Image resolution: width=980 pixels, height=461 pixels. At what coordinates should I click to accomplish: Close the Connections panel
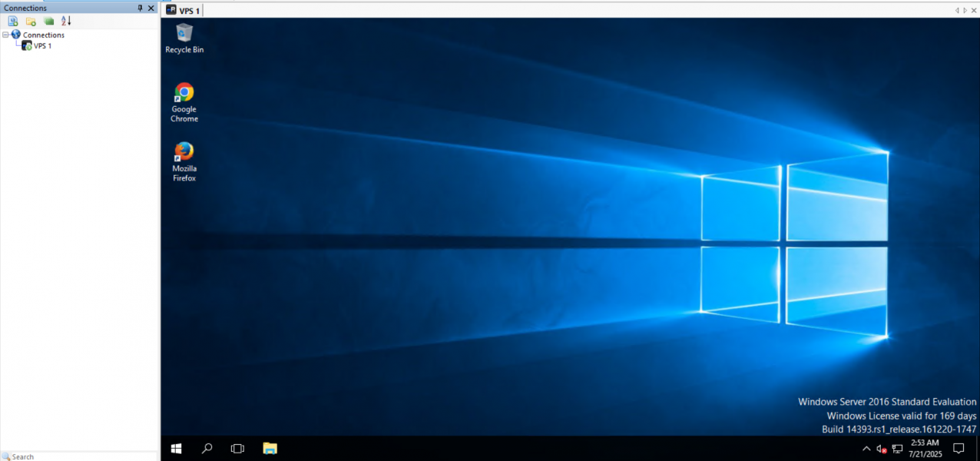(x=151, y=8)
